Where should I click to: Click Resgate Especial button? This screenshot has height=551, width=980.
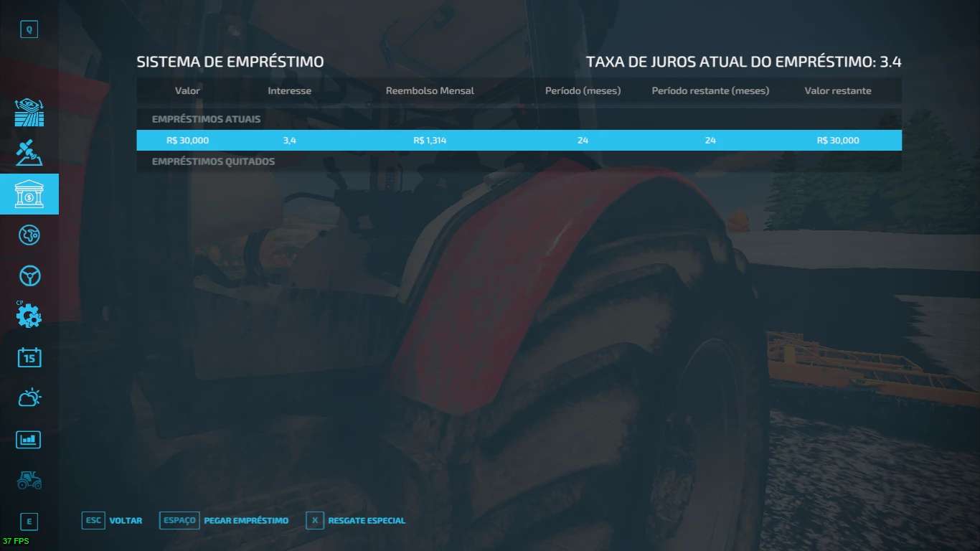tap(366, 520)
